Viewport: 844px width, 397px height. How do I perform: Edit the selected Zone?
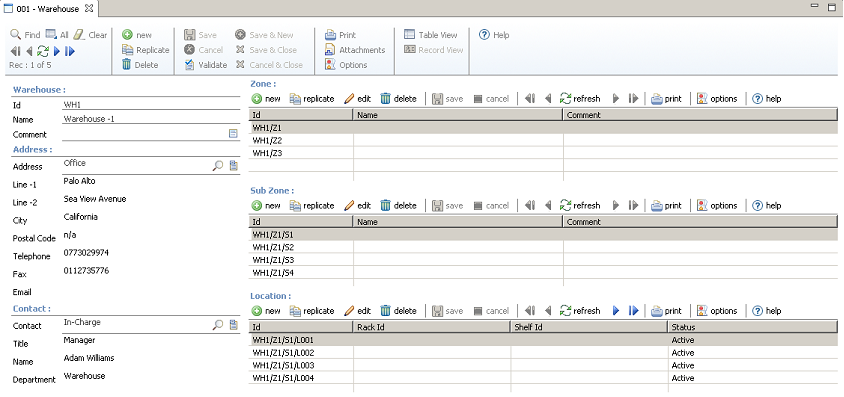(358, 99)
